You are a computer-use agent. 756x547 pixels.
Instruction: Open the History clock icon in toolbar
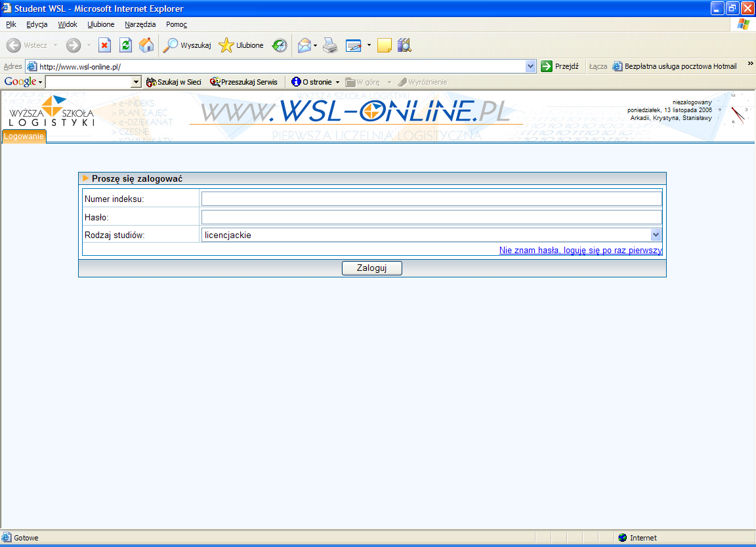(280, 45)
